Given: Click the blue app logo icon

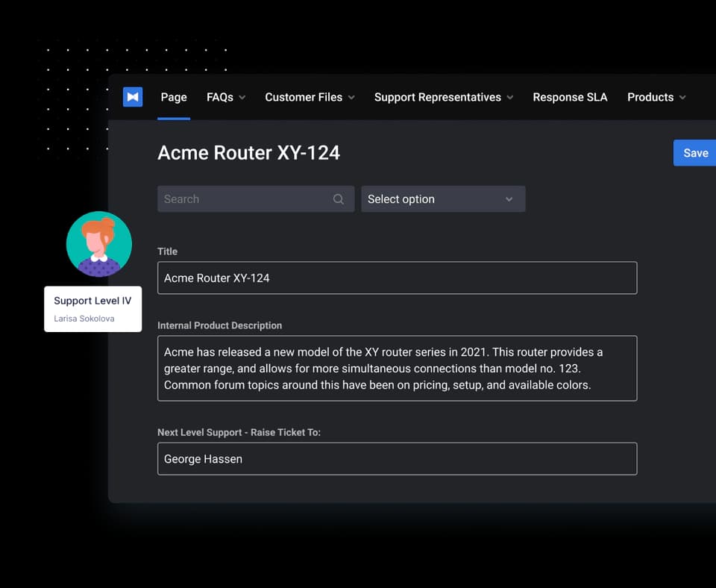Looking at the screenshot, I should [133, 97].
